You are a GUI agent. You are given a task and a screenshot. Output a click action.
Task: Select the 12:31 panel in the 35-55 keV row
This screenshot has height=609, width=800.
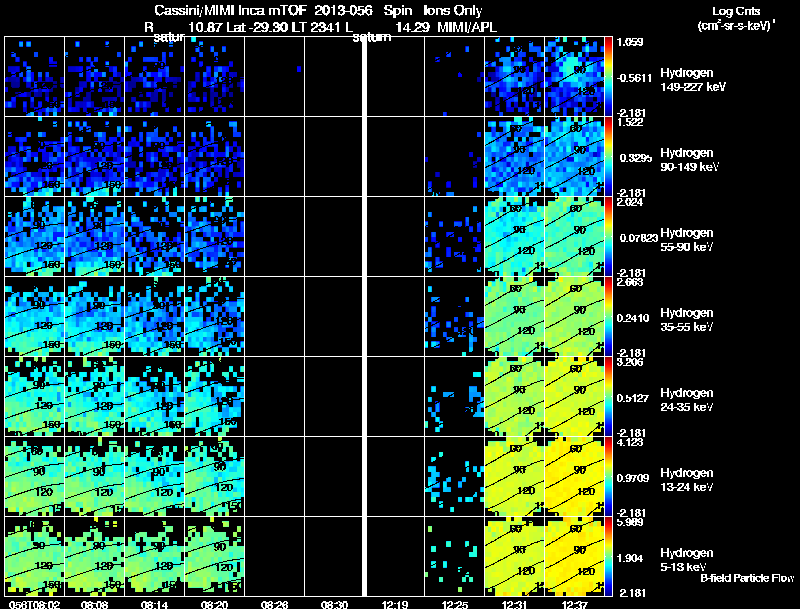(515, 317)
